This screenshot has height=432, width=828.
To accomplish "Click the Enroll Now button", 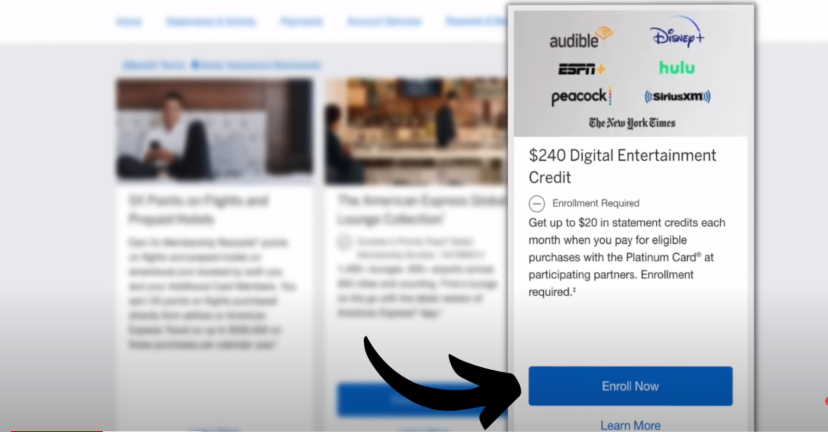I will pyautogui.click(x=631, y=386).
